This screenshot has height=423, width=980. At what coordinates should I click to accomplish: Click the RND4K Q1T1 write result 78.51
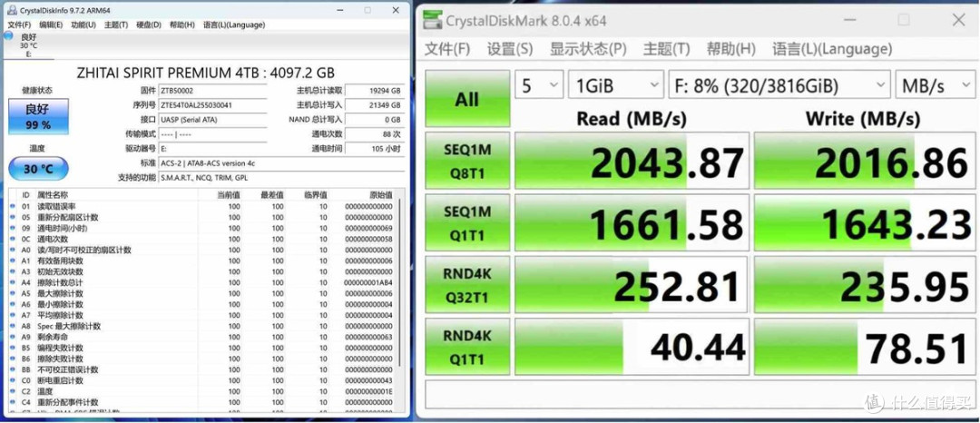click(x=865, y=347)
